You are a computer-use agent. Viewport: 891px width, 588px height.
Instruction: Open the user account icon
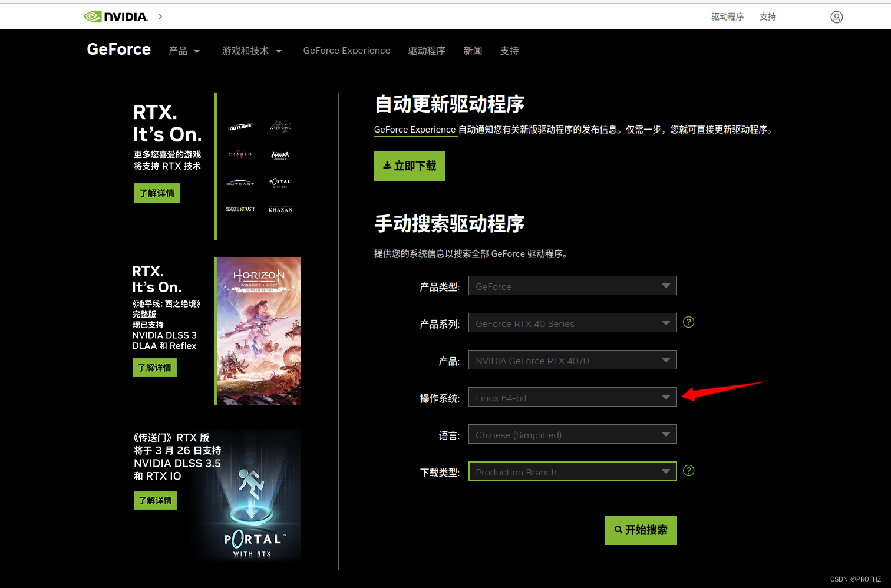837,17
